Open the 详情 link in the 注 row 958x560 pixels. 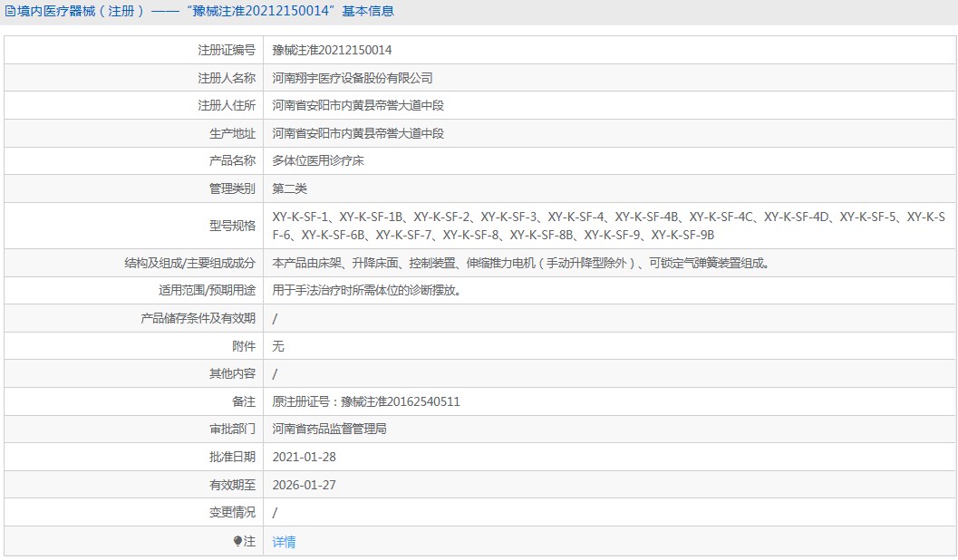click(284, 542)
